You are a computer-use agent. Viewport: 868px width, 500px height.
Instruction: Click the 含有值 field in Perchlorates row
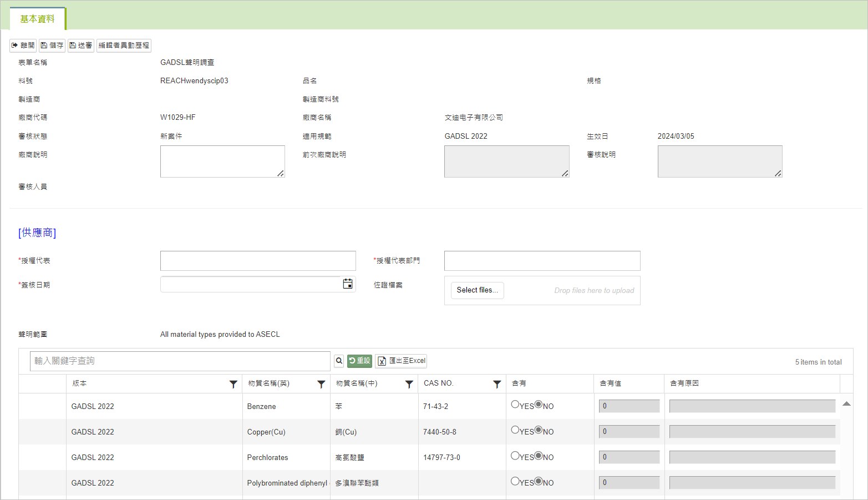629,457
